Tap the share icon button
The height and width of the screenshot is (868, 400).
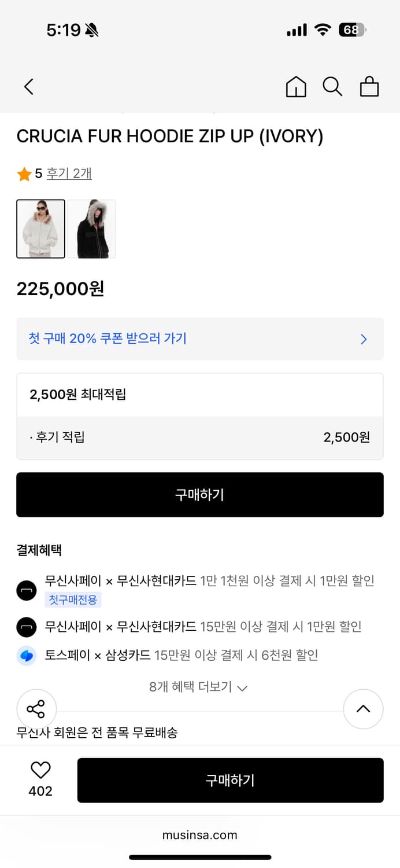[36, 709]
